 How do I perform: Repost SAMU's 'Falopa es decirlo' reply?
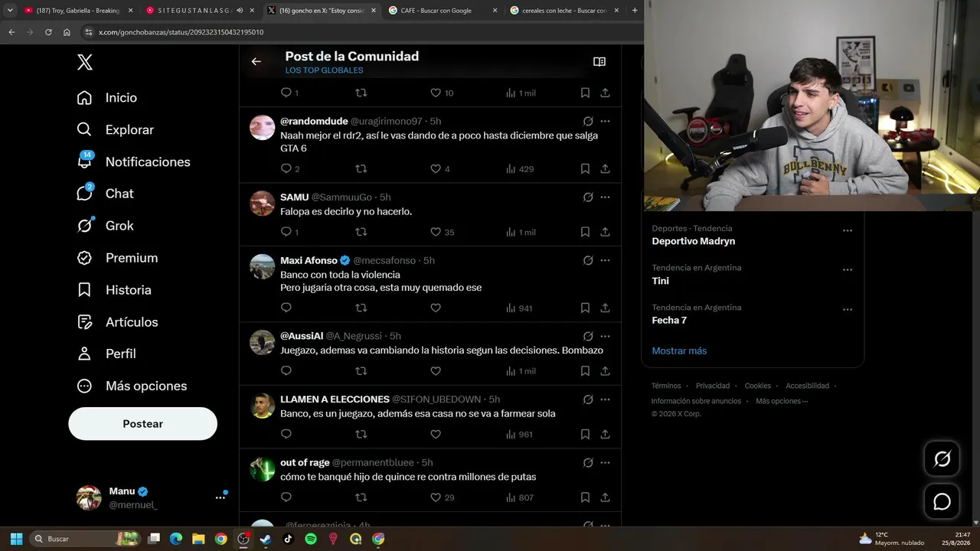361,232
